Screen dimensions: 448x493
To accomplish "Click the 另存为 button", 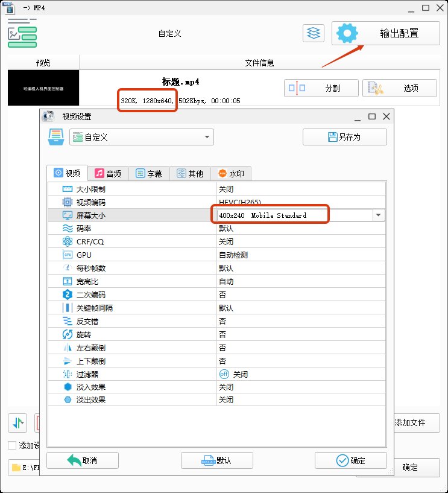I will [x=345, y=137].
